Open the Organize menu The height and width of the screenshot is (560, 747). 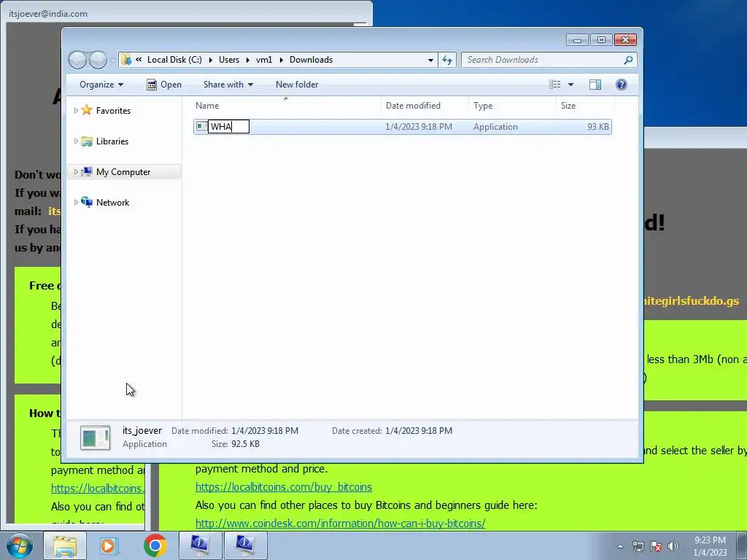tap(101, 85)
